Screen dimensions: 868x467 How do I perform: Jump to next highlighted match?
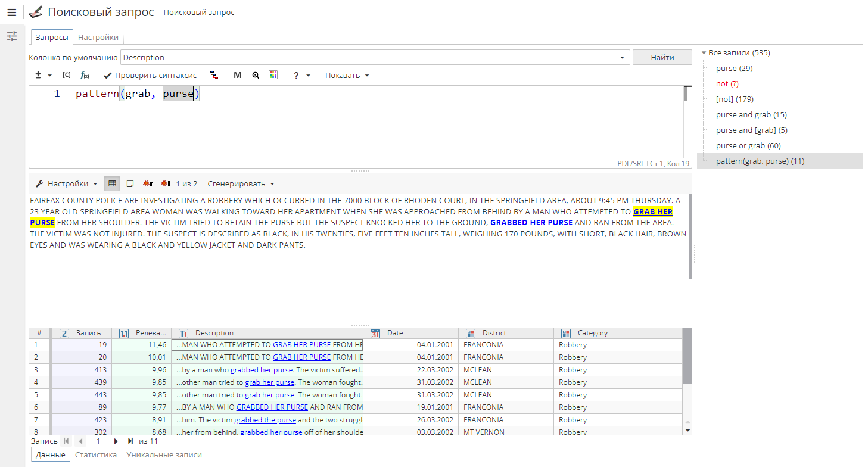tap(166, 183)
